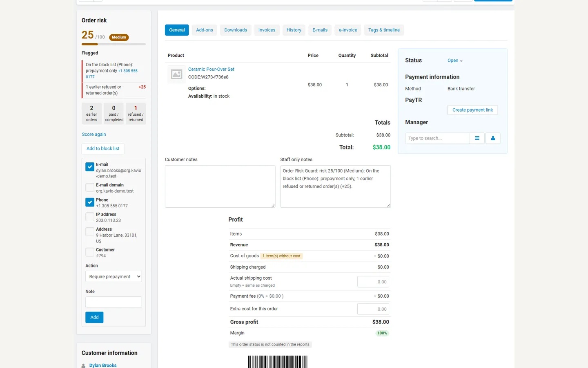Uncheck the E-mail checkbox
The height and width of the screenshot is (368, 588).
[x=90, y=167]
